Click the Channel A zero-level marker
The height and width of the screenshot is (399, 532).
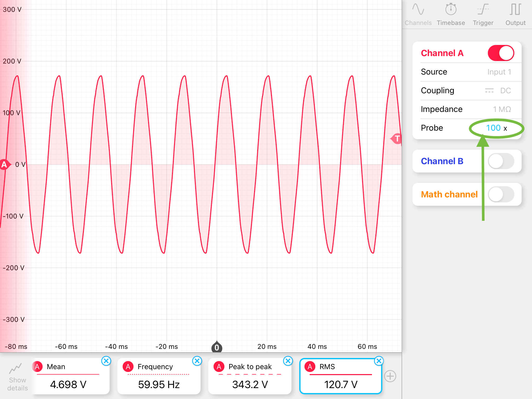click(5, 164)
